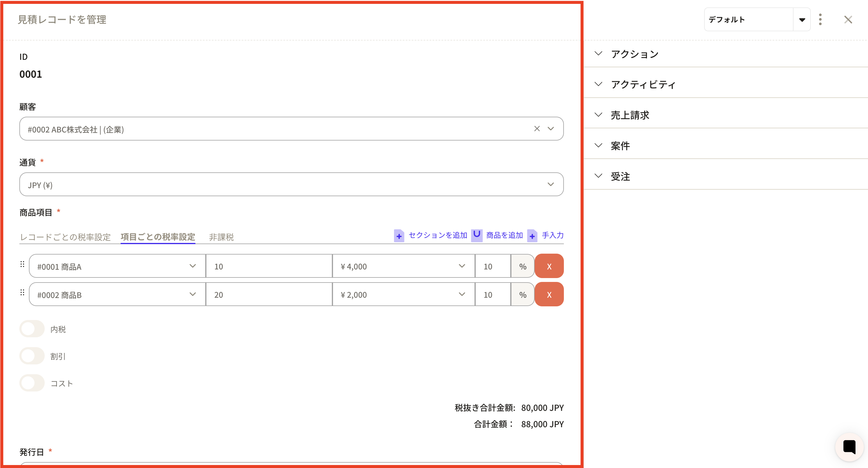Open the three-dot more options menu
The height and width of the screenshot is (468, 868).
coord(820,20)
